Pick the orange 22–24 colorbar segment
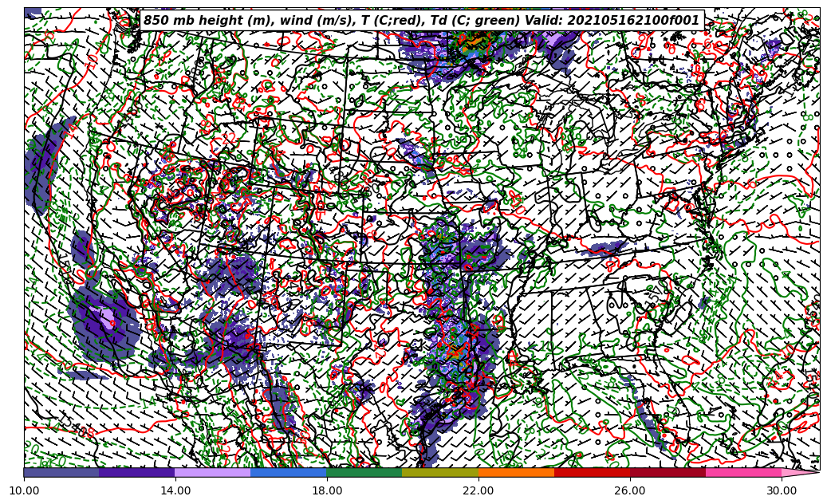Screen dimensions: 827x504 click(516, 472)
